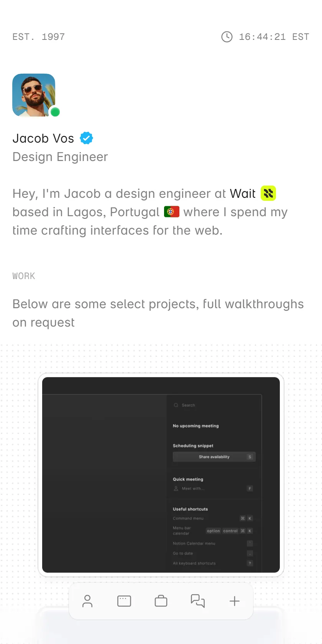Image resolution: width=322 pixels, height=644 pixels.
Task: Click the EST. 1997 label
Action: [39, 37]
